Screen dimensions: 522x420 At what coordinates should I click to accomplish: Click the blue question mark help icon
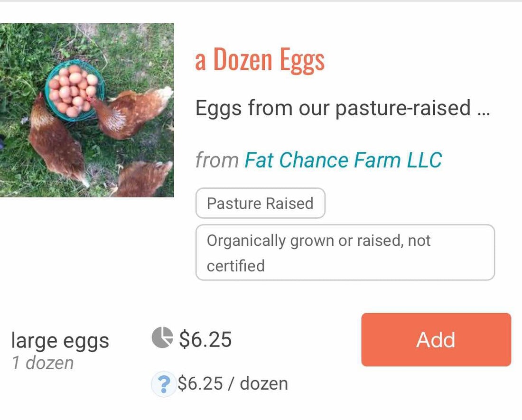(163, 384)
